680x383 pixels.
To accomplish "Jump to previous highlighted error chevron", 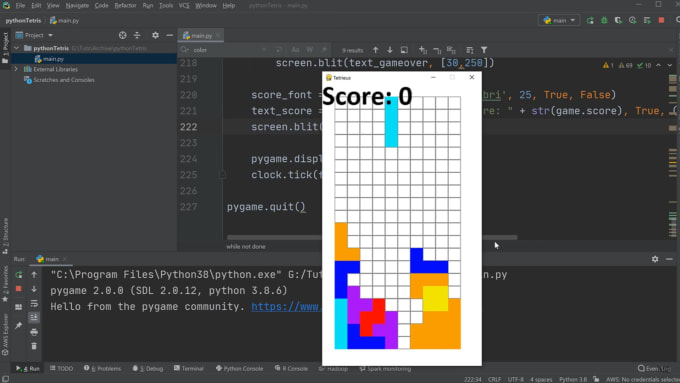I will [x=659, y=65].
